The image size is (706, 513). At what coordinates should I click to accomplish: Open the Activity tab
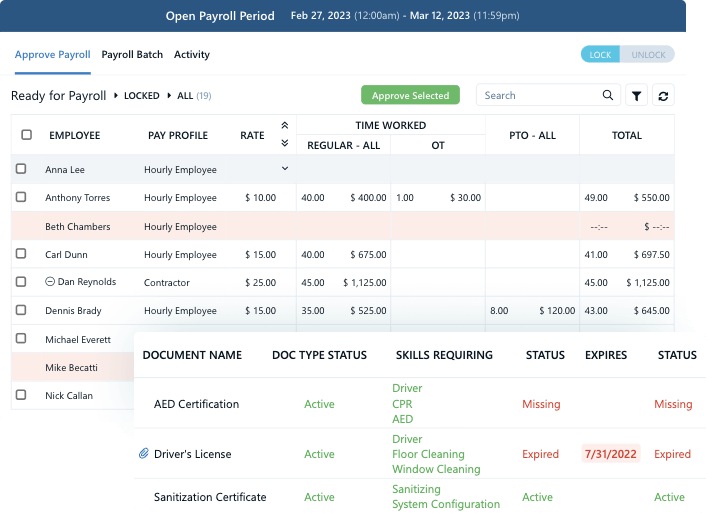pos(192,55)
